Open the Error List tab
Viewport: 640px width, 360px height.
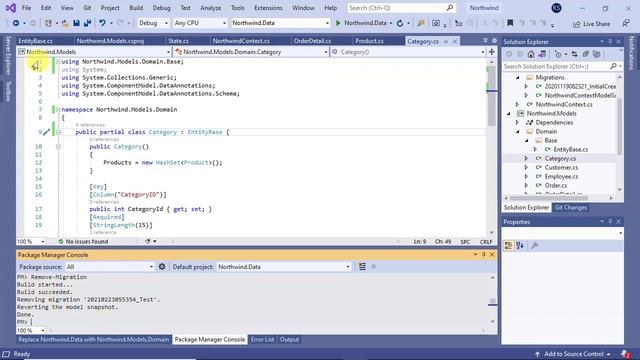coord(262,339)
